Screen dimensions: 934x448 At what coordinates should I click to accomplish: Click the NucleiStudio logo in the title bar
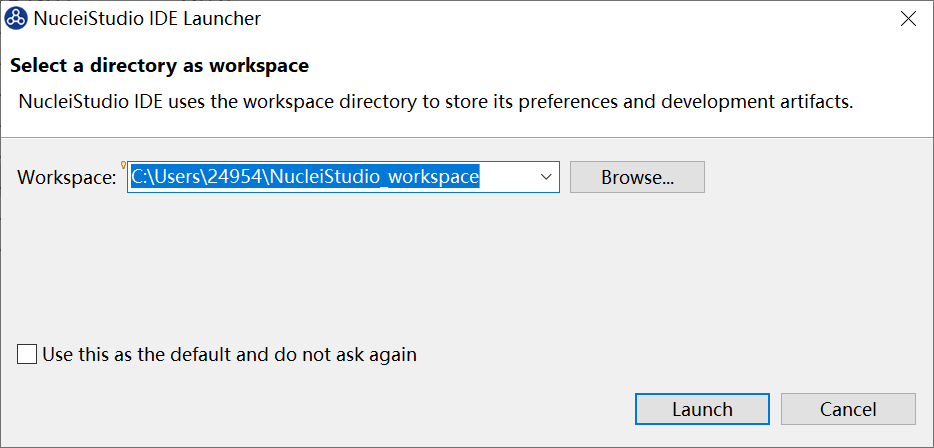pos(16,18)
